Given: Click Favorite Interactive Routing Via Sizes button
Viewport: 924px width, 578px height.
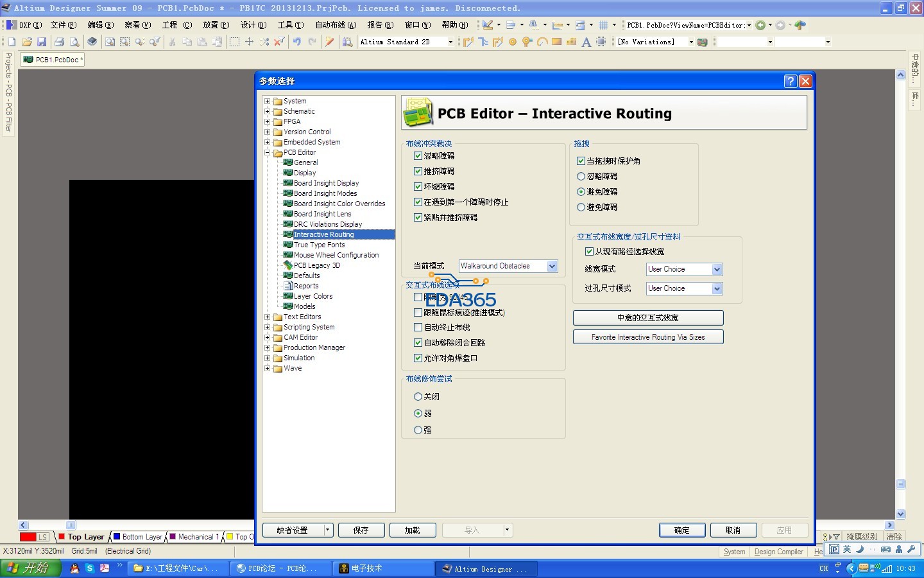Looking at the screenshot, I should 648,337.
